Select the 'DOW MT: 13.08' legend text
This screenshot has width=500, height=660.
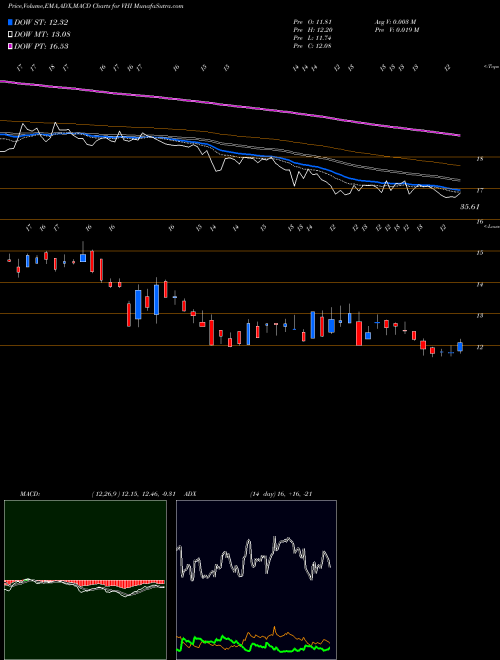[42, 35]
